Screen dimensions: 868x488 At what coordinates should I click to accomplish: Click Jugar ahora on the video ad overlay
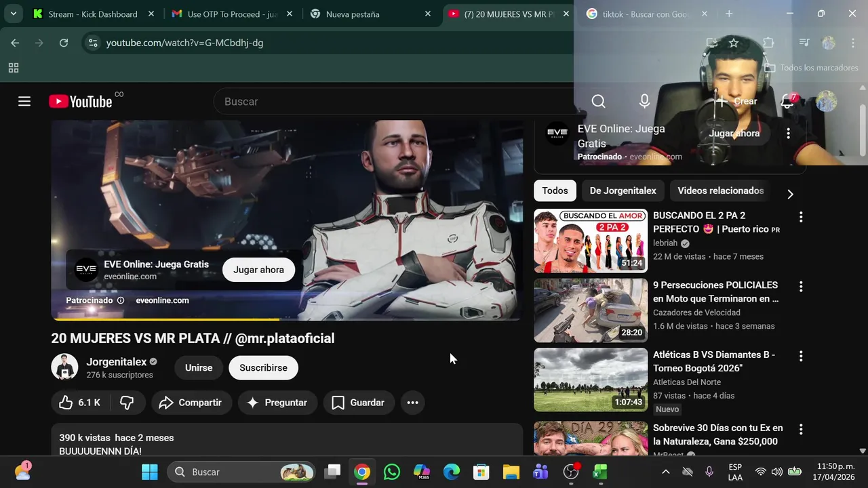pos(258,270)
